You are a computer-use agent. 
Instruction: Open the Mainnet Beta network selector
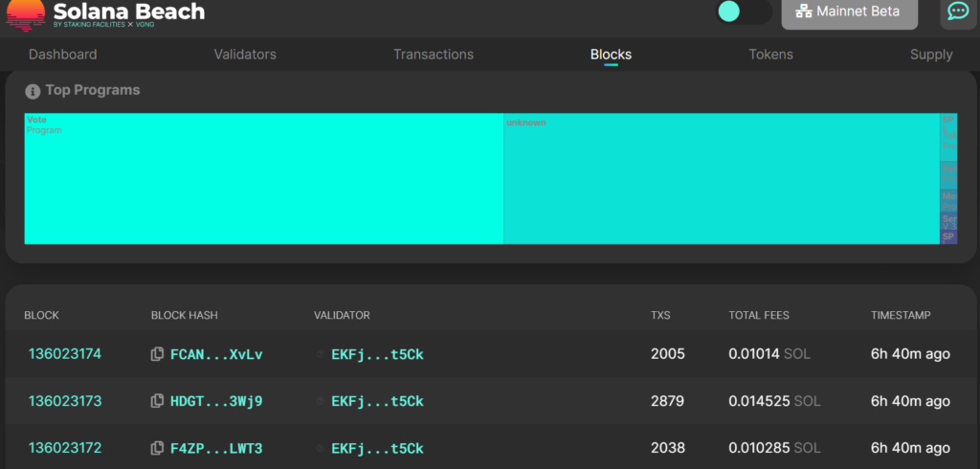click(x=849, y=12)
